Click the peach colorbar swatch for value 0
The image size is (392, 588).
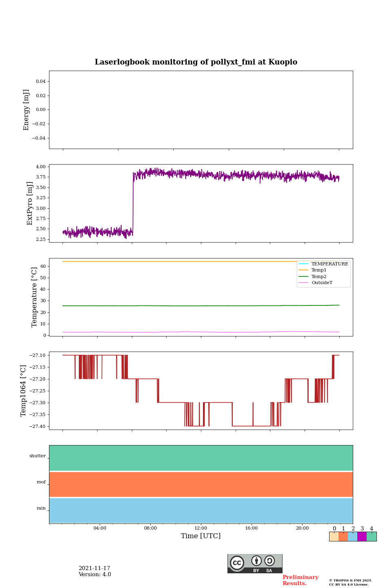click(334, 537)
